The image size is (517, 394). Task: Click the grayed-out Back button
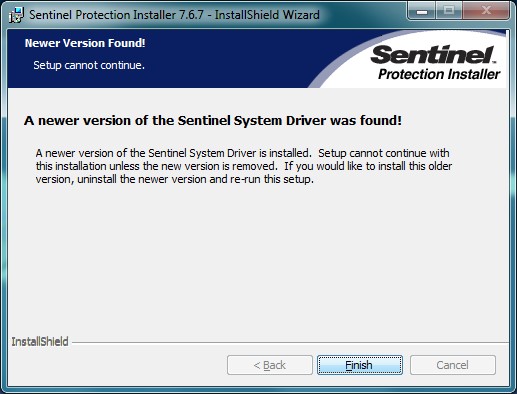(x=270, y=365)
